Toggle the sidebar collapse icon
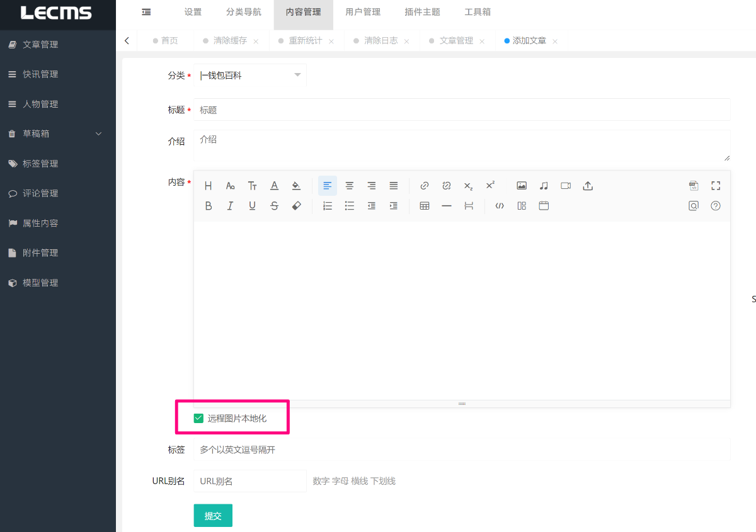The width and height of the screenshot is (756, 532). pyautogui.click(x=146, y=12)
